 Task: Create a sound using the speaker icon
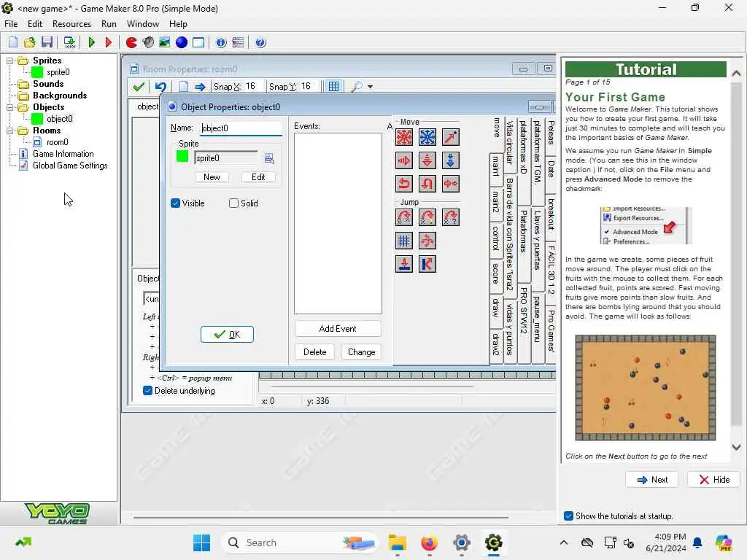coord(148,42)
